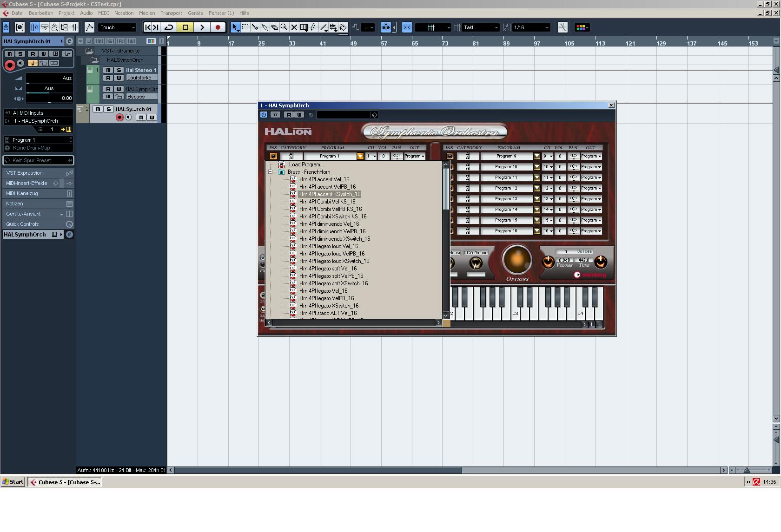The height and width of the screenshot is (532, 781).
Task: Click the master Volume knob in HALion
Action: pos(548,262)
